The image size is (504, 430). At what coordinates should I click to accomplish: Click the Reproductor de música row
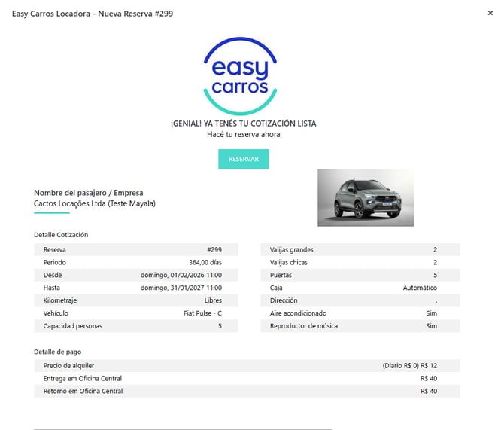point(360,326)
